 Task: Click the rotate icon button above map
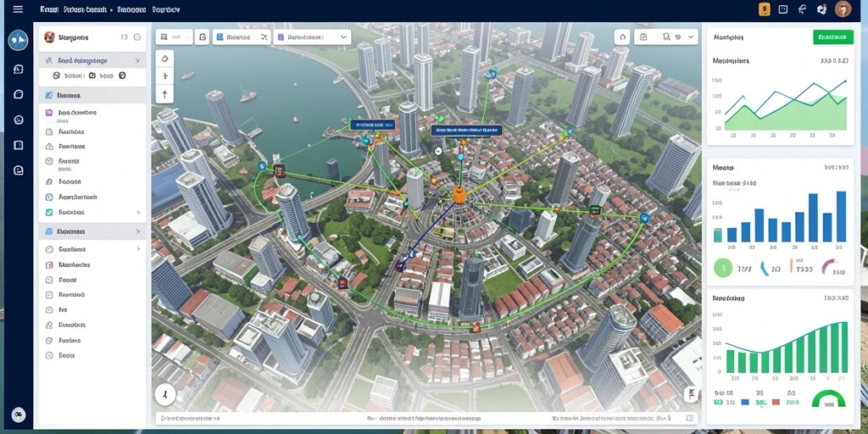203,37
